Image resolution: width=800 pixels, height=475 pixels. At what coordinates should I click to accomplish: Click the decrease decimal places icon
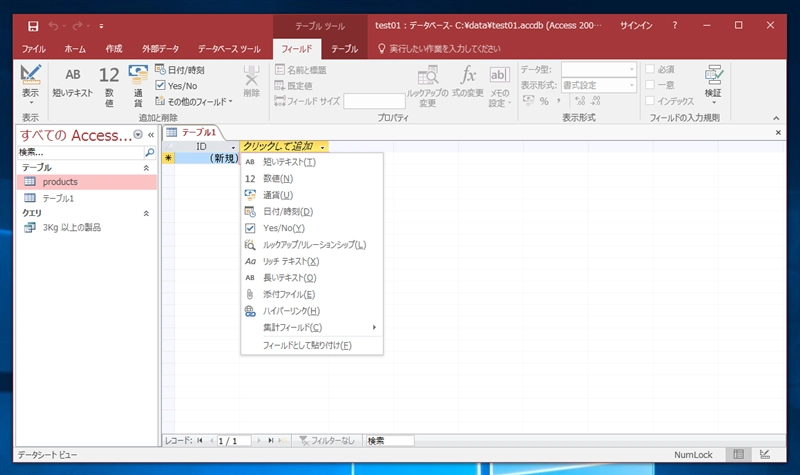coord(595,101)
